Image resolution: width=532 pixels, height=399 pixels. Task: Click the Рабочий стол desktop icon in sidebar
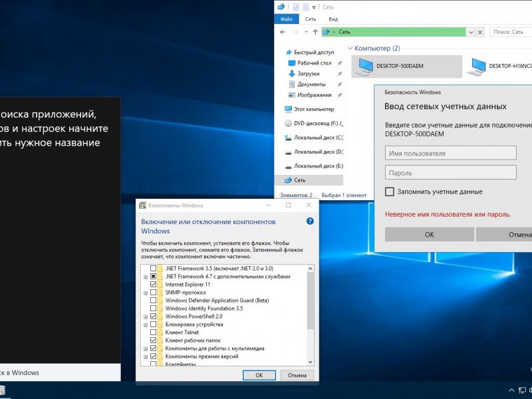291,63
